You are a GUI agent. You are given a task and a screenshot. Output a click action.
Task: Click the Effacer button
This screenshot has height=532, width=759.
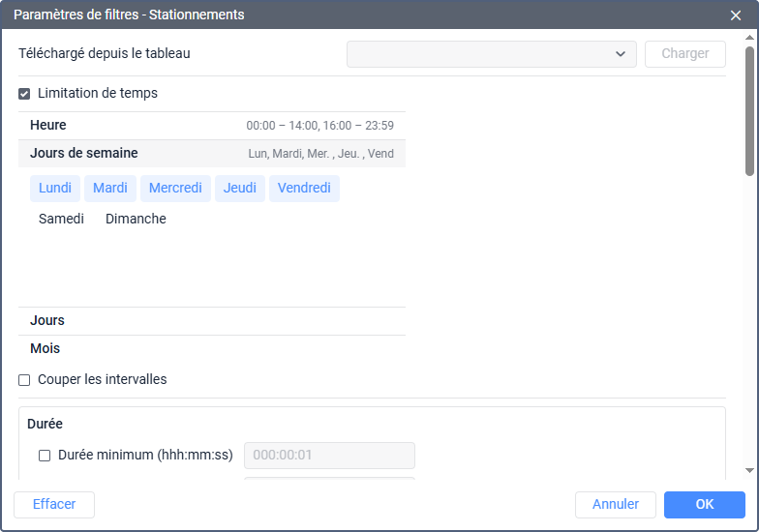[53, 505]
